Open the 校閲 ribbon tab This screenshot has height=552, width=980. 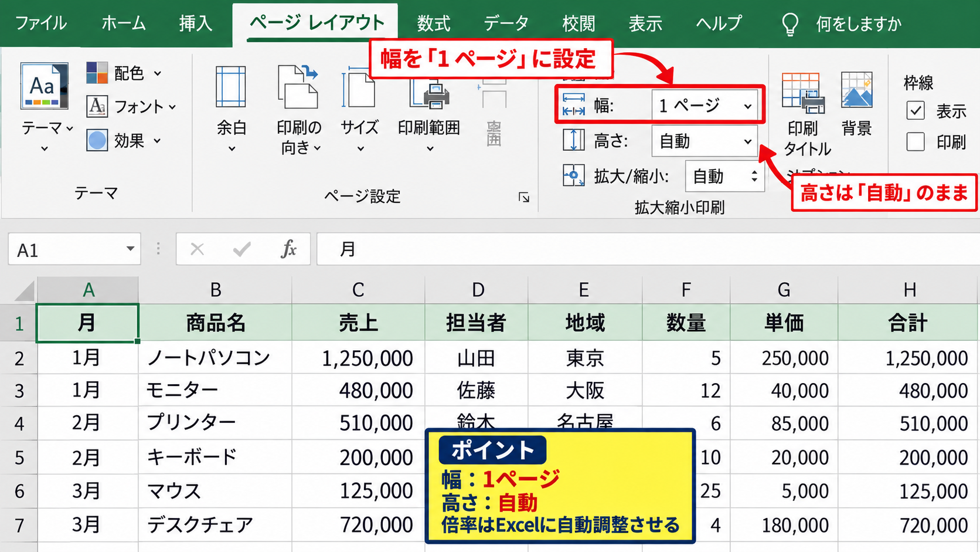click(579, 23)
